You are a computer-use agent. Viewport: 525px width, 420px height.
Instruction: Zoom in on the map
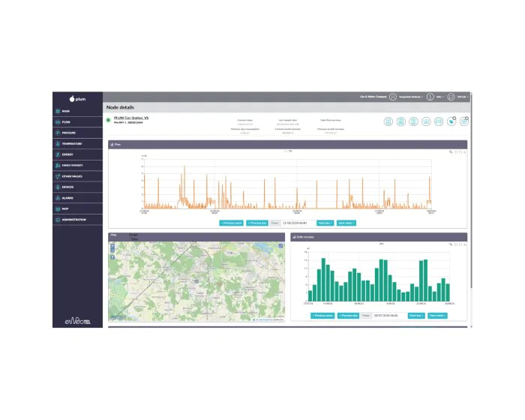(x=112, y=246)
